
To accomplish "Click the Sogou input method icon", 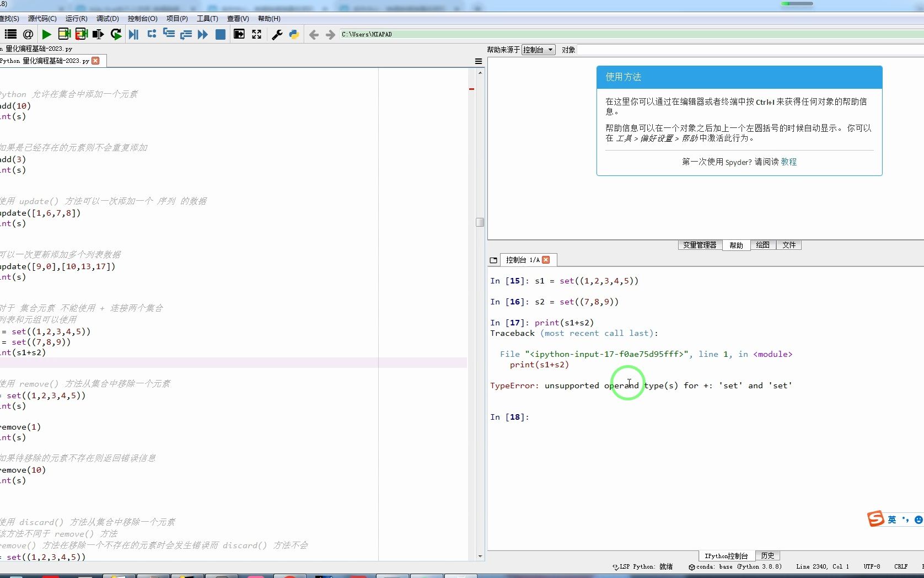I will tap(875, 519).
